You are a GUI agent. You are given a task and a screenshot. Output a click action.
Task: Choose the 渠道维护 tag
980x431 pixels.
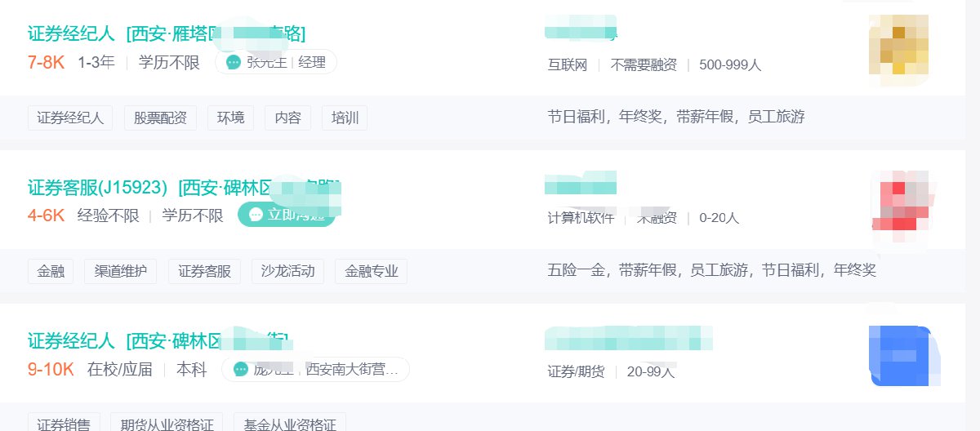[x=121, y=271]
